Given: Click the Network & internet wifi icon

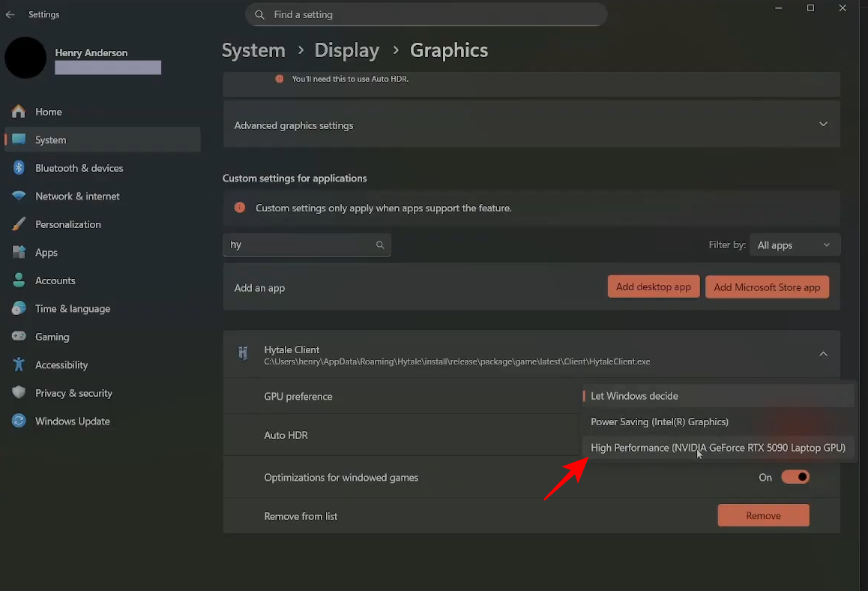Looking at the screenshot, I should click(x=19, y=196).
